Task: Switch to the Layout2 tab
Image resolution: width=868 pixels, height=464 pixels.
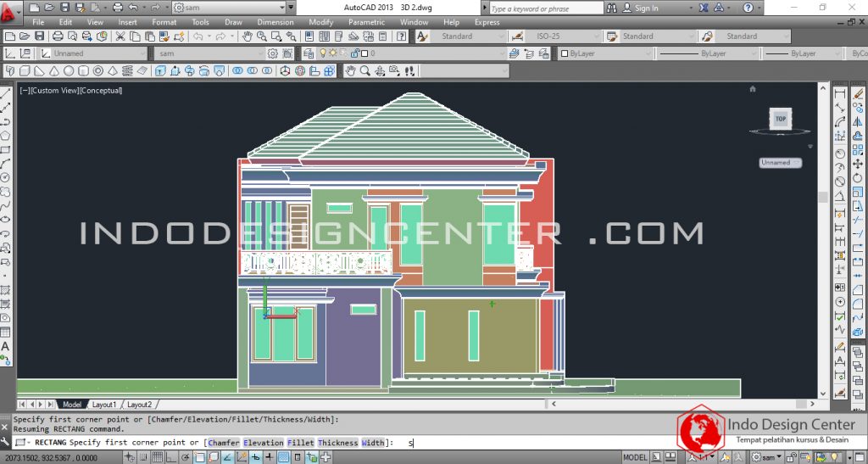Action: 139,405
